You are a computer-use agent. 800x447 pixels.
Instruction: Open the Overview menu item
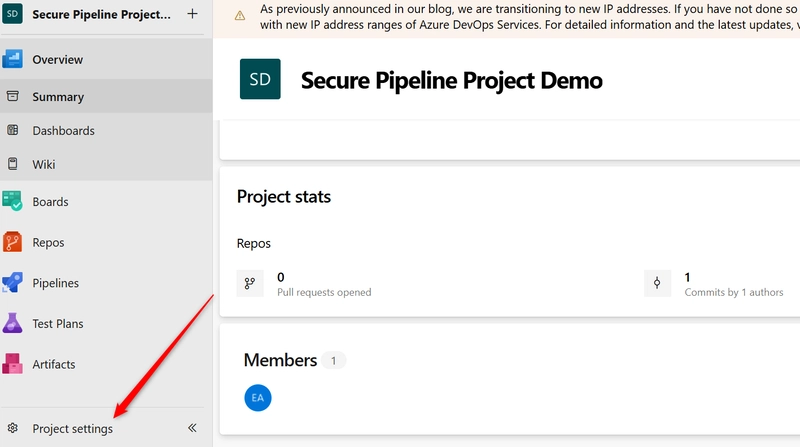point(57,60)
